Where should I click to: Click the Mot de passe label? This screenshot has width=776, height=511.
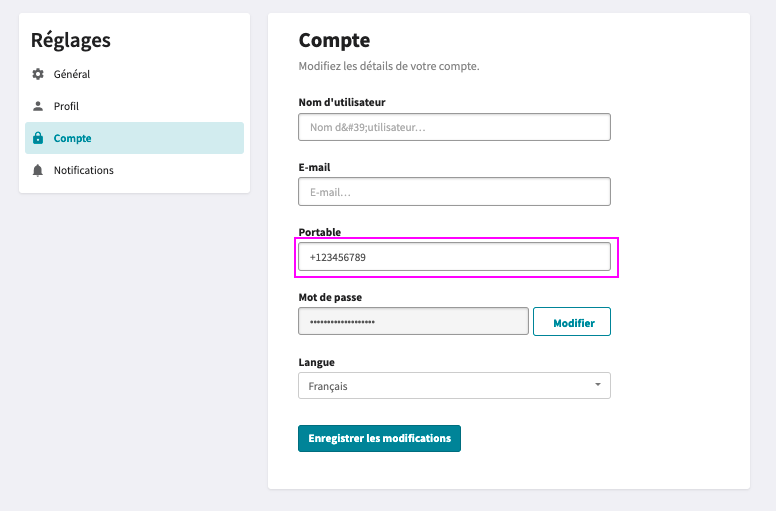point(330,297)
